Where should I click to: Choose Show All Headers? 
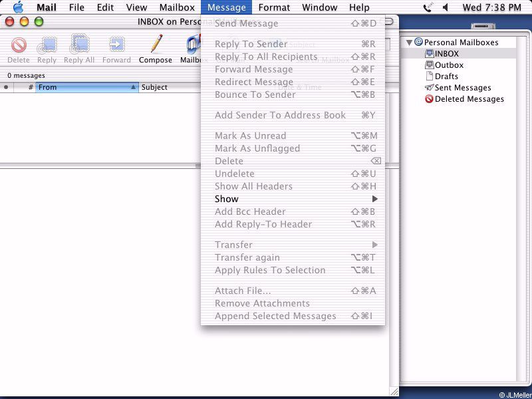293,186
